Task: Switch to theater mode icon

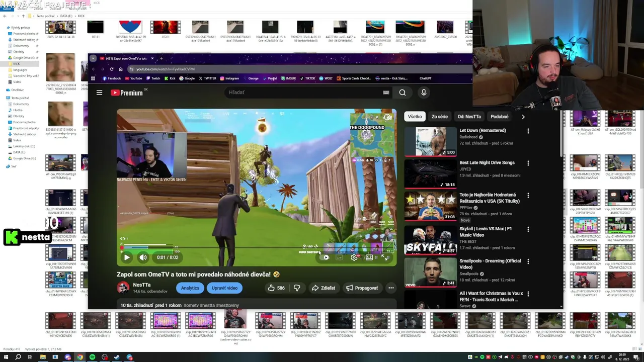Action: pos(369,257)
